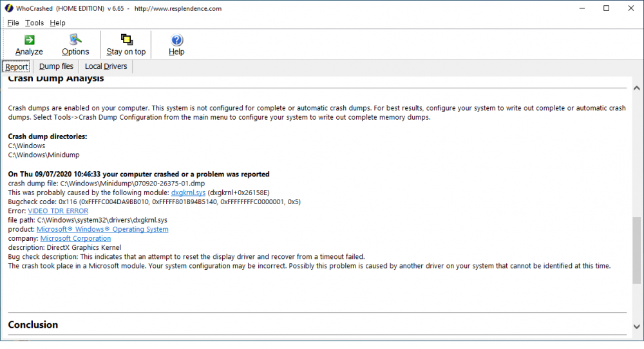The image size is (644, 349).
Task: Open the dxgkrnl.sys module link
Action: point(188,193)
